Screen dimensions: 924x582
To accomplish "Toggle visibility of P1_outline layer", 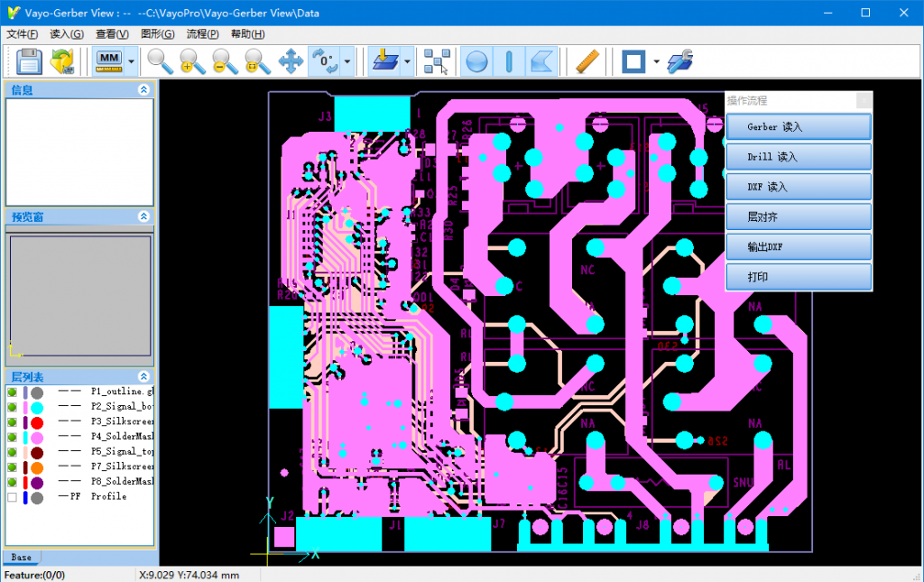I will click(x=12, y=392).
